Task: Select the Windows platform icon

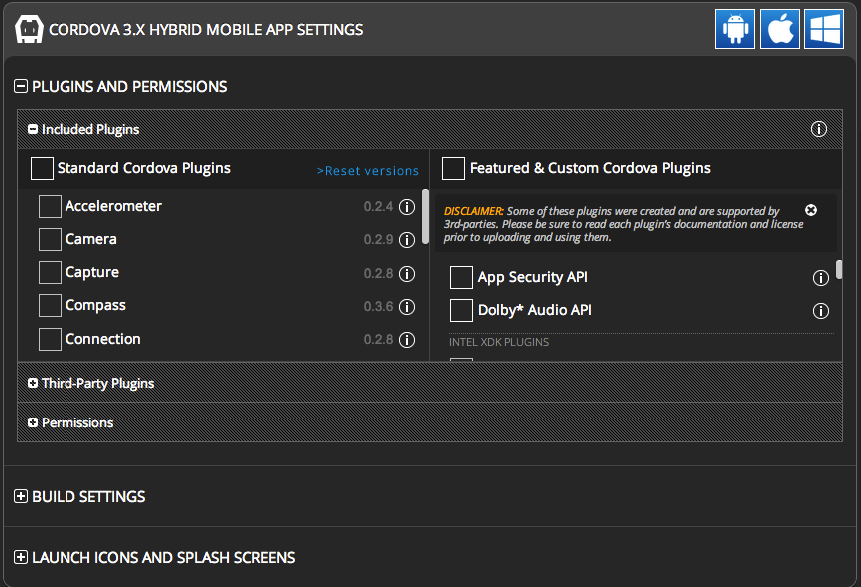Action: 824,29
